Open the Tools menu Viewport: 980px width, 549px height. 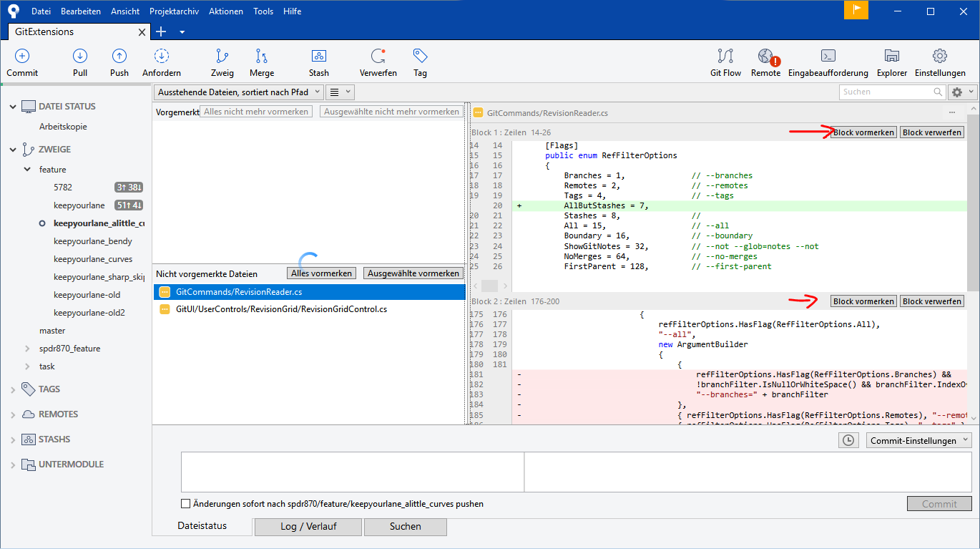pos(263,11)
